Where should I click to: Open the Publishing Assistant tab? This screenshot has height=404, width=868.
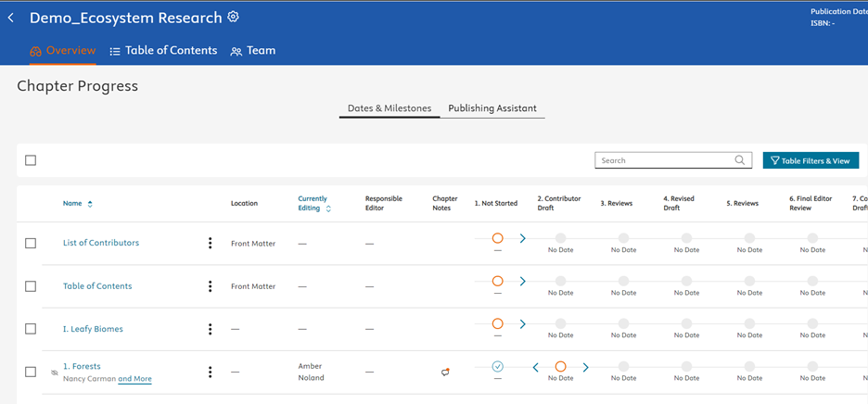click(491, 108)
